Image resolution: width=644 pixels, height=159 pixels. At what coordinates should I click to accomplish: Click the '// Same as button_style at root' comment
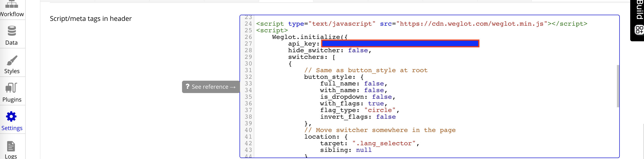[366, 70]
